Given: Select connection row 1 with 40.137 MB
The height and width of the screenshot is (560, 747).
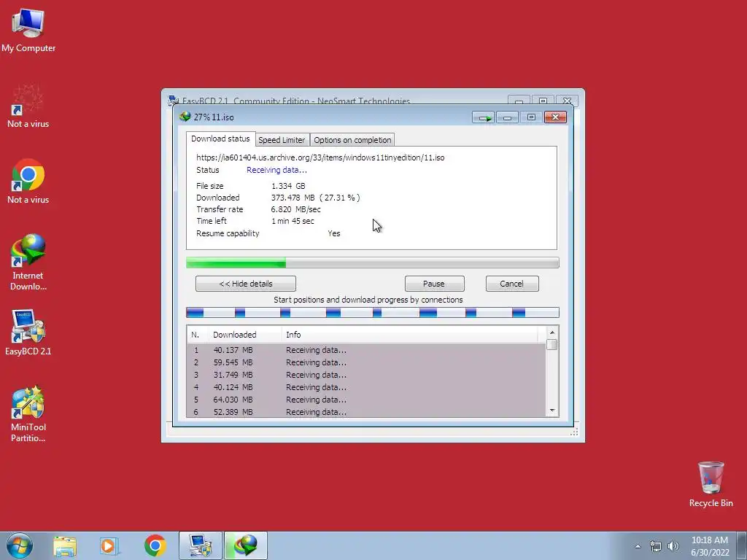Looking at the screenshot, I should [366, 350].
